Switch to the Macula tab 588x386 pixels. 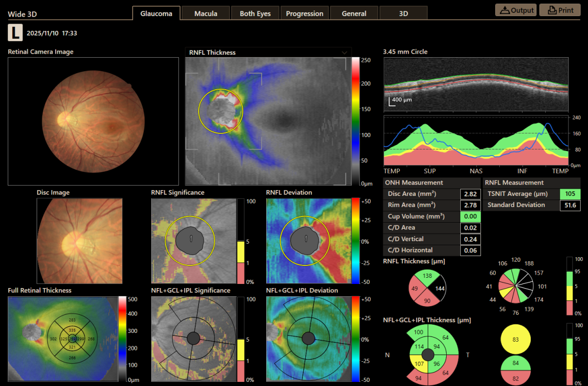(x=205, y=13)
